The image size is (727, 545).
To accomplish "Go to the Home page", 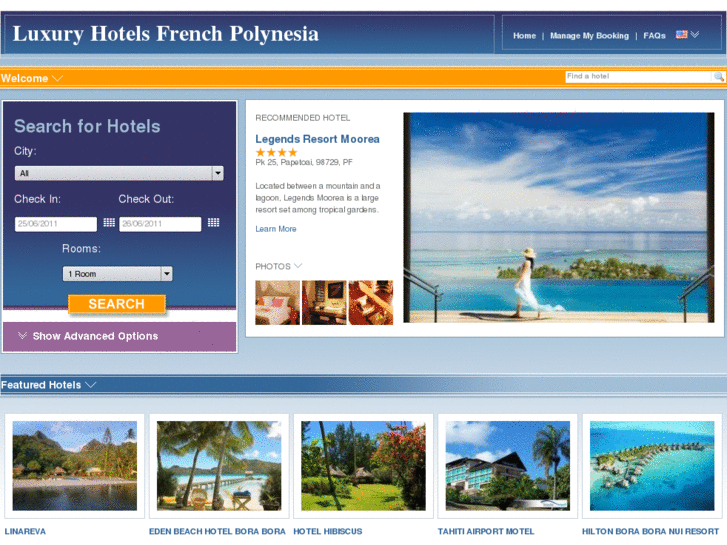I will point(524,36).
